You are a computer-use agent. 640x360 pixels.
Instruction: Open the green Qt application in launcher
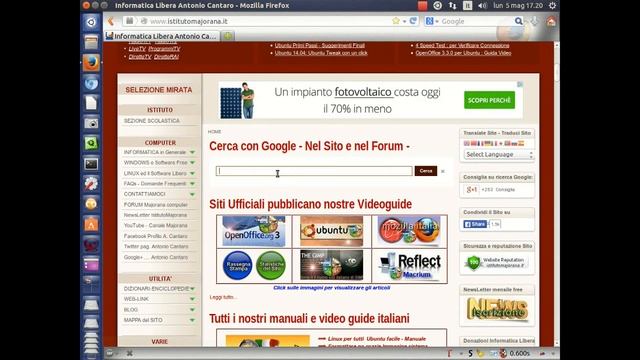[x=91, y=143]
